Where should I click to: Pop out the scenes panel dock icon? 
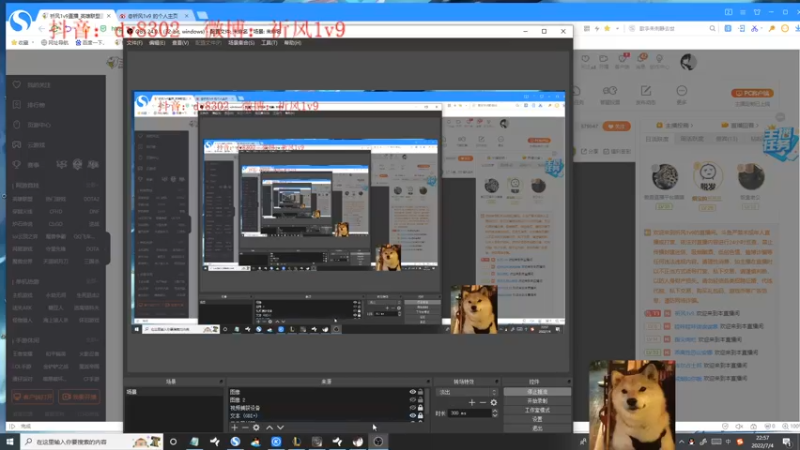point(221,382)
